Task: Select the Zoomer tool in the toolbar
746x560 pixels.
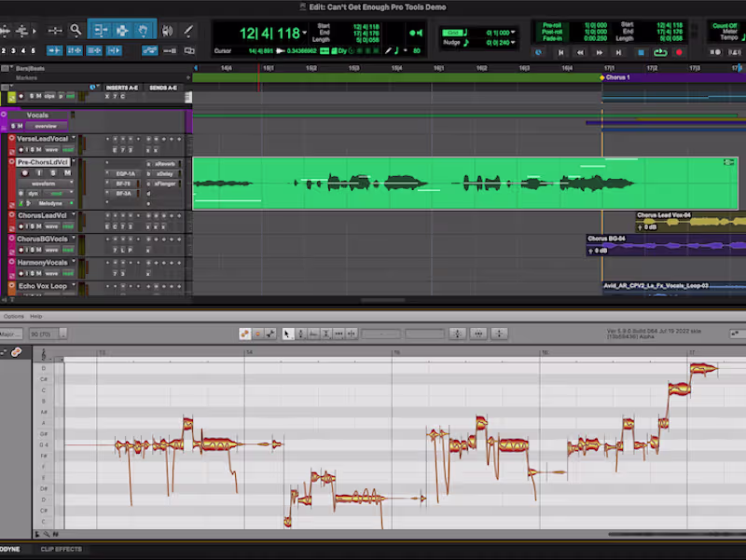Action: 76,30
